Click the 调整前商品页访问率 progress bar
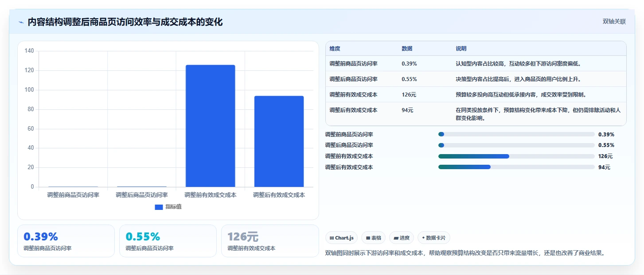 516,134
